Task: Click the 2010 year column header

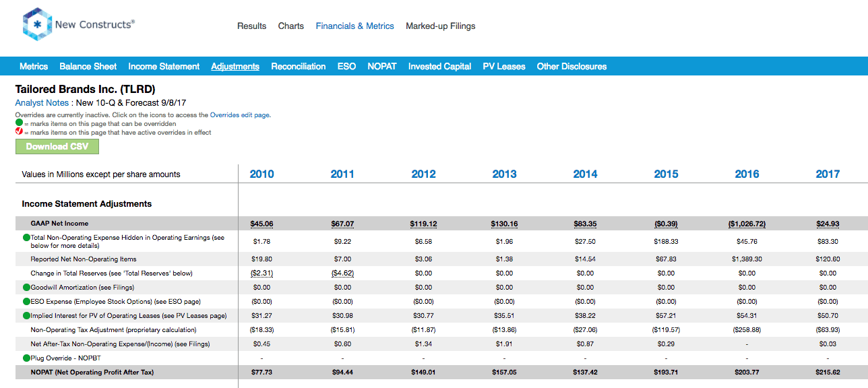Action: (x=262, y=174)
